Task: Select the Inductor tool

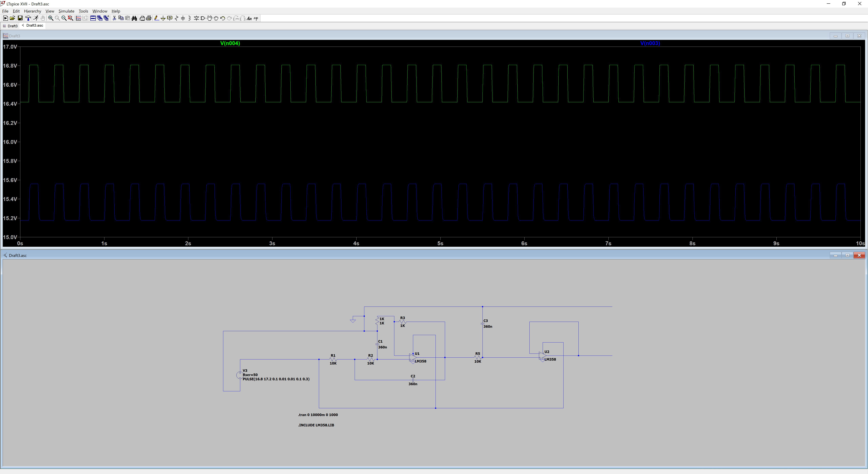Action: click(x=189, y=18)
